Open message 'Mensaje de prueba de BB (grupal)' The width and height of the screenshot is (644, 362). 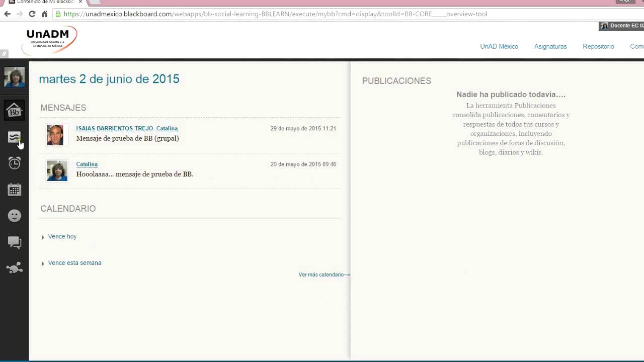(x=127, y=138)
